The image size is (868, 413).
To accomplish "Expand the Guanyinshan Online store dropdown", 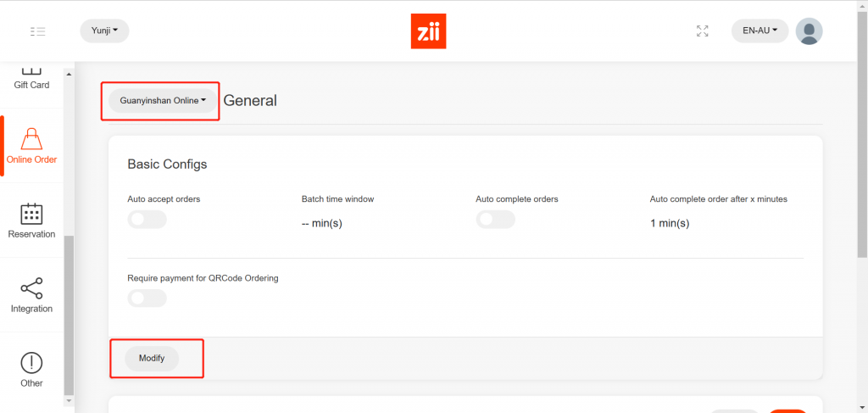I will point(163,101).
